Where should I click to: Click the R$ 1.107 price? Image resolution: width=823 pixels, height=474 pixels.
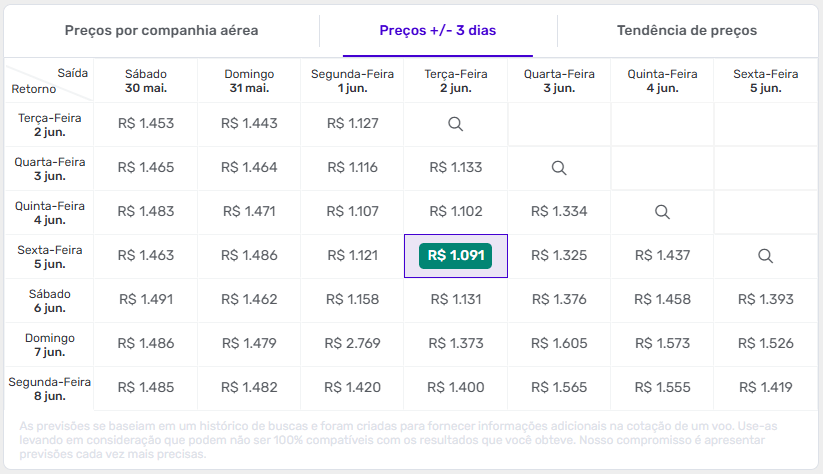pyautogui.click(x=353, y=211)
